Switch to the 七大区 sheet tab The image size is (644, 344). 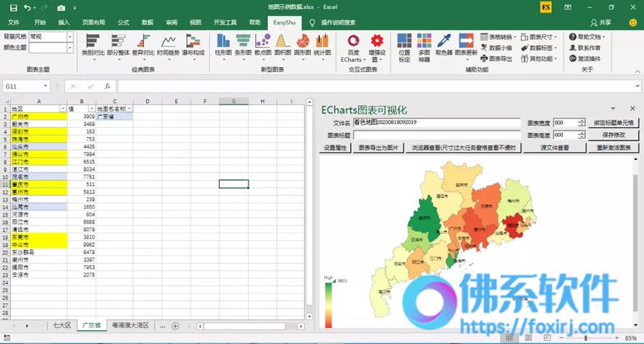point(62,325)
